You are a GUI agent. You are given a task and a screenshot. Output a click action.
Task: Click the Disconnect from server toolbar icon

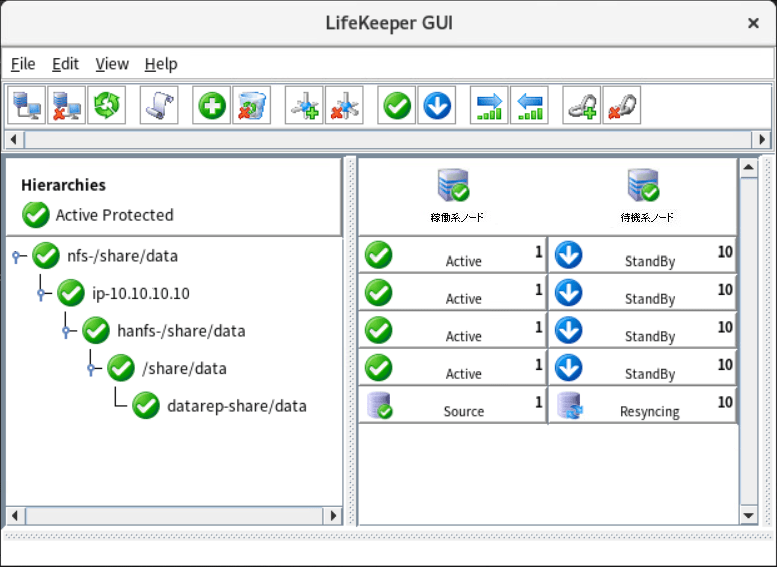66,105
